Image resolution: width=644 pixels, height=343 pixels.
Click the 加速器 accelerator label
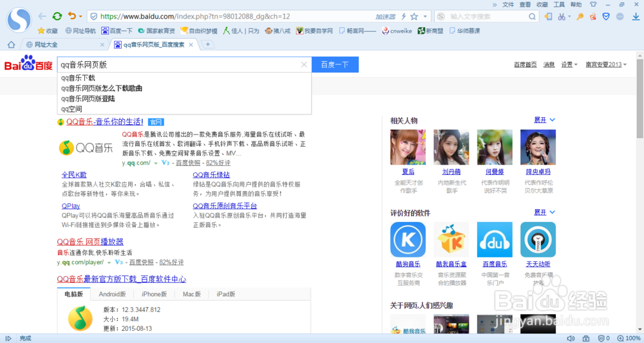coord(385,17)
